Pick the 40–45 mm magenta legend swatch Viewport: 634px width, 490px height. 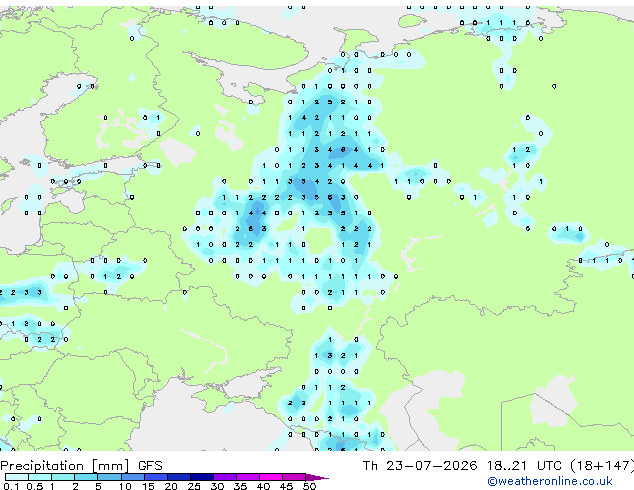[x=271, y=477]
